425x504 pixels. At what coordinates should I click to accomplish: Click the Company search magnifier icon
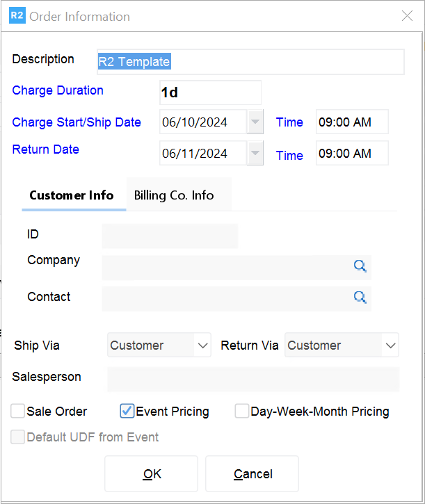pos(360,266)
